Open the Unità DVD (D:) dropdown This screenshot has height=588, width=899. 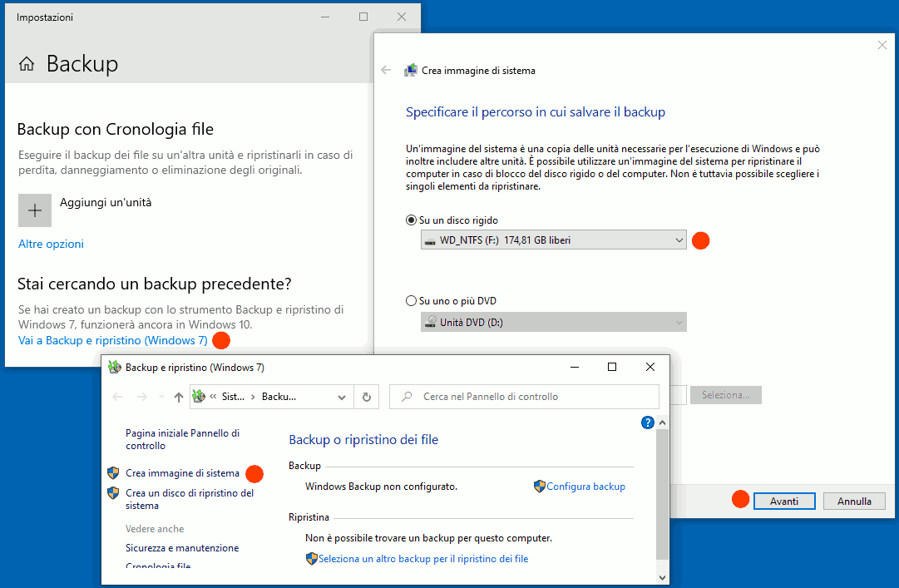[553, 322]
